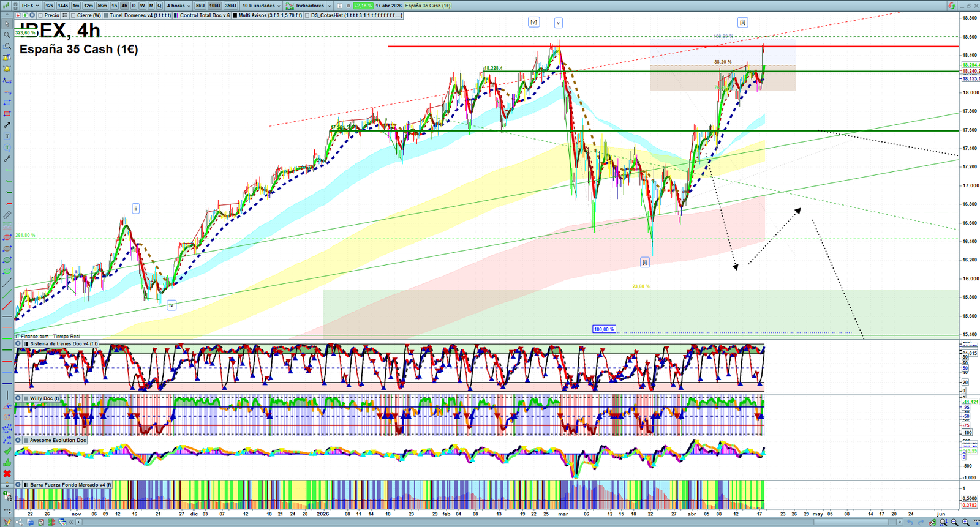
Task: Toggle the DS_CotasHist indicator checkbox
Action: [307, 15]
